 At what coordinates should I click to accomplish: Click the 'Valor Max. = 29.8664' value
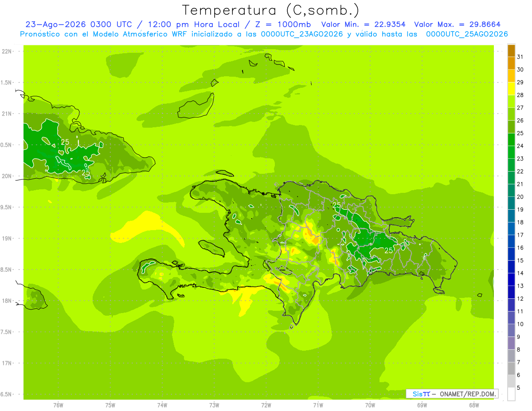458,24
